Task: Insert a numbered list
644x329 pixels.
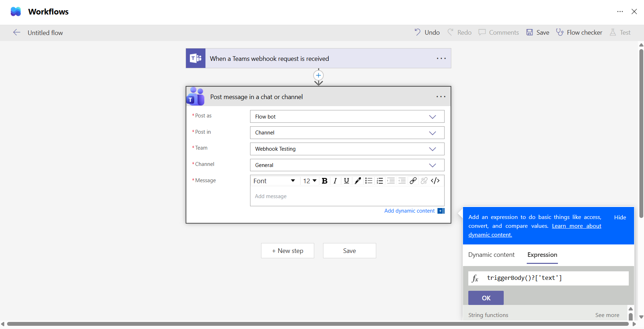Action: (x=380, y=181)
